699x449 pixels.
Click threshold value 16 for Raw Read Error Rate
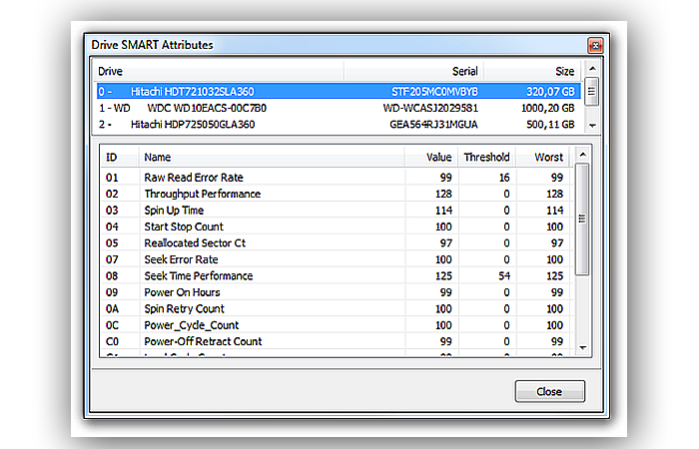504,177
